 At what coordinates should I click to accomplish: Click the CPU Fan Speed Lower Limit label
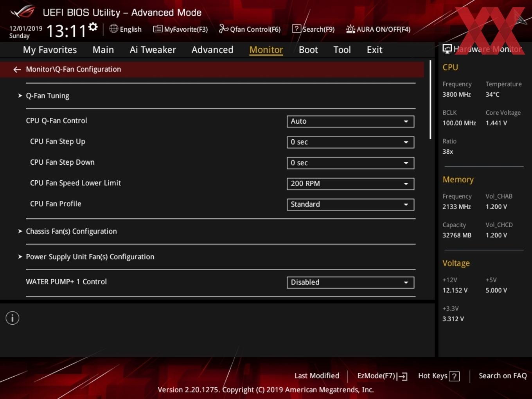75,183
